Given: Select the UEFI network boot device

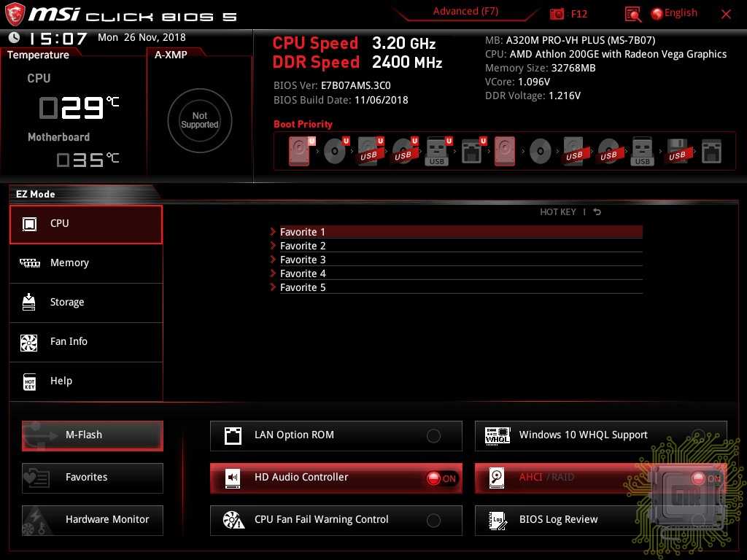Looking at the screenshot, I should pos(473,151).
